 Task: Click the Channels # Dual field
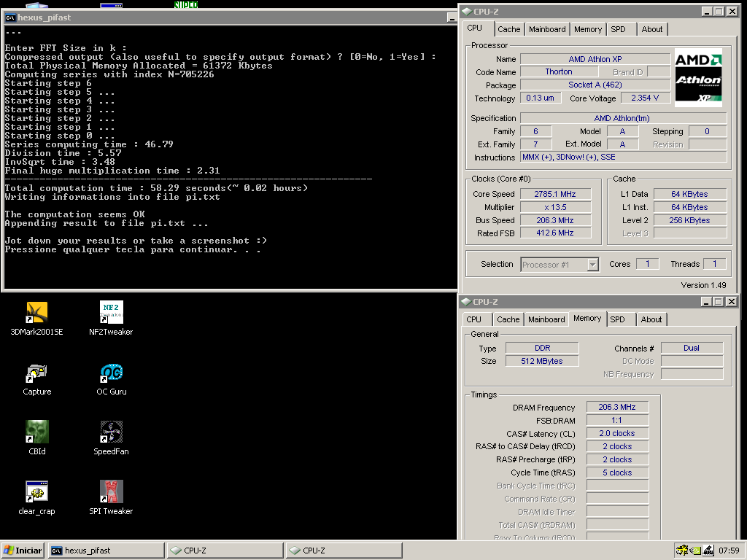pyautogui.click(x=692, y=348)
